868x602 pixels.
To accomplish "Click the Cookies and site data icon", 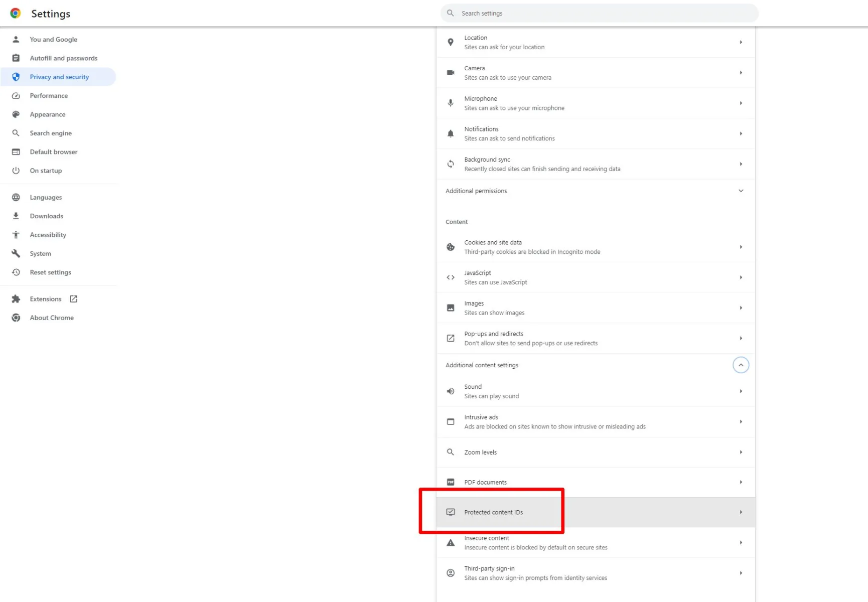I will (451, 247).
